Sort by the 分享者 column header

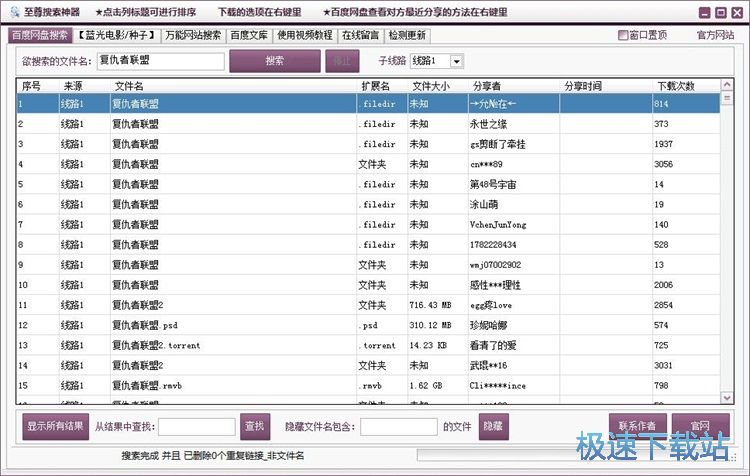point(514,86)
